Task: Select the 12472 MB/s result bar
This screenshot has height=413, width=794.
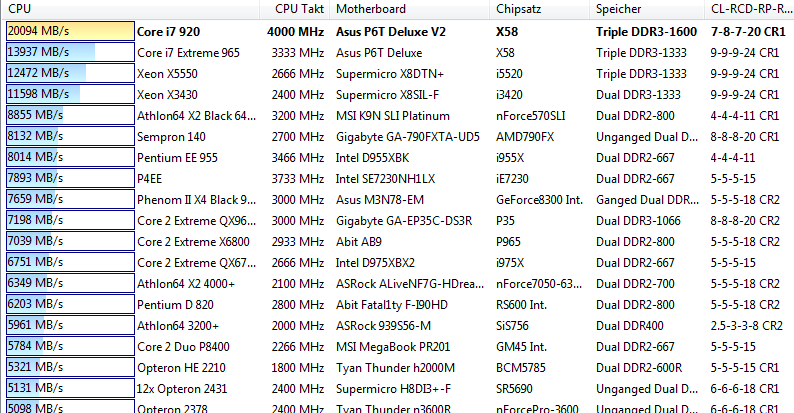Action: 70,73
